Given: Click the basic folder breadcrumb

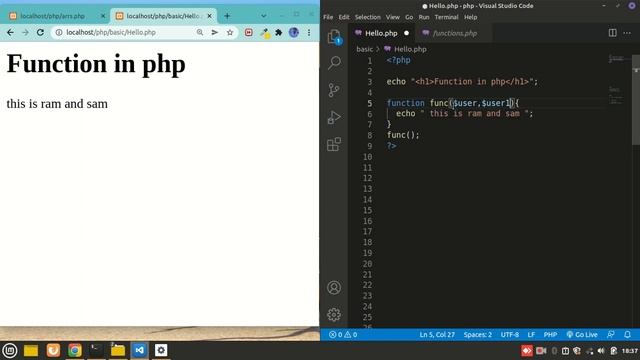Looking at the screenshot, I should tap(364, 49).
